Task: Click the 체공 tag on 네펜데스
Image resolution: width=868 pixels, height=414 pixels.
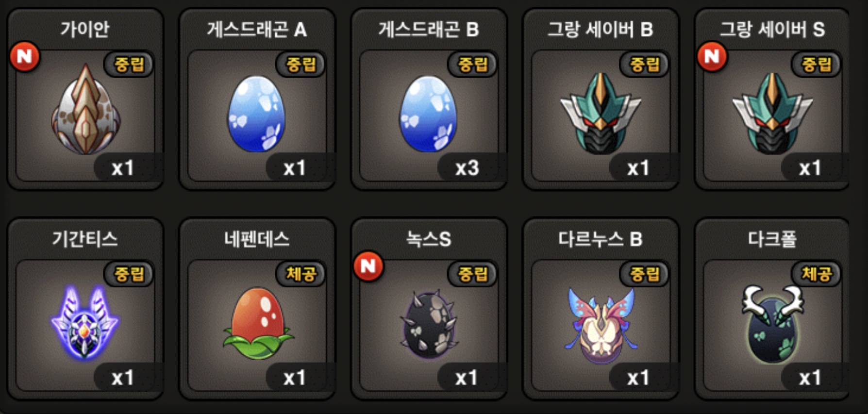Action: pyautogui.click(x=301, y=274)
